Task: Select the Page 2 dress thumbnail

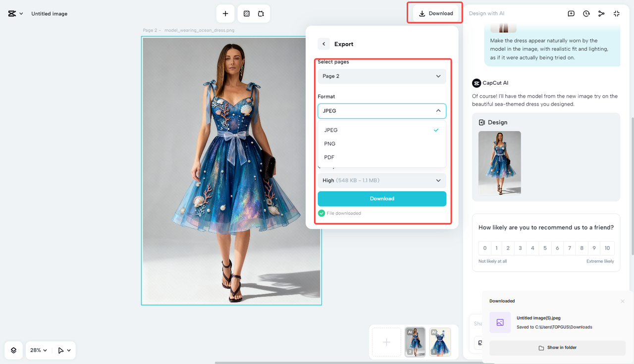Action: (415, 342)
